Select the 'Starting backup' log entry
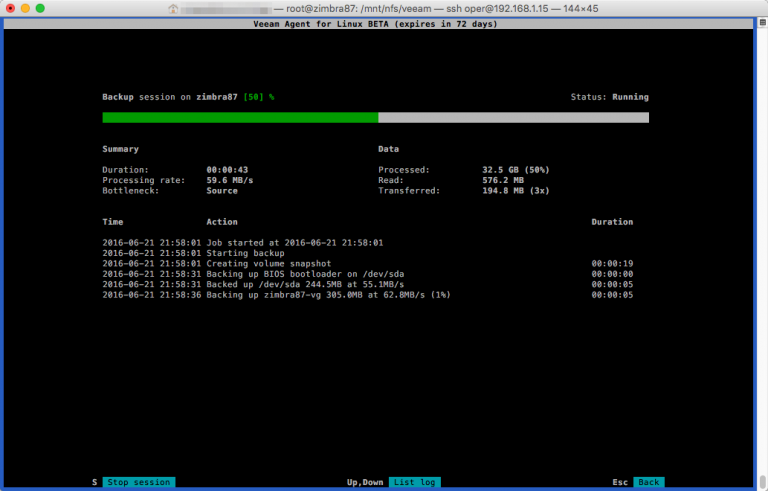The height and width of the screenshot is (491, 768). [x=193, y=253]
